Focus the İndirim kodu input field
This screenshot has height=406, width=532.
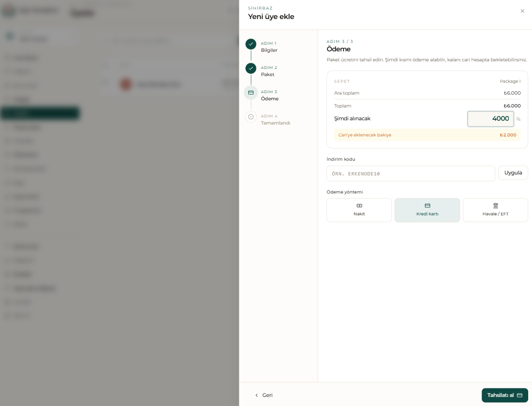tap(411, 174)
